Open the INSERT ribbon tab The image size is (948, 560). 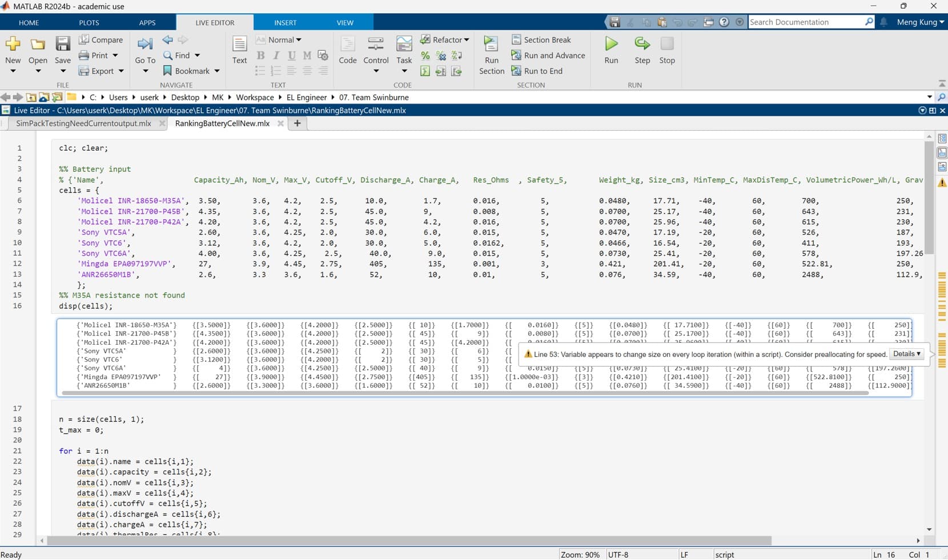pyautogui.click(x=285, y=23)
